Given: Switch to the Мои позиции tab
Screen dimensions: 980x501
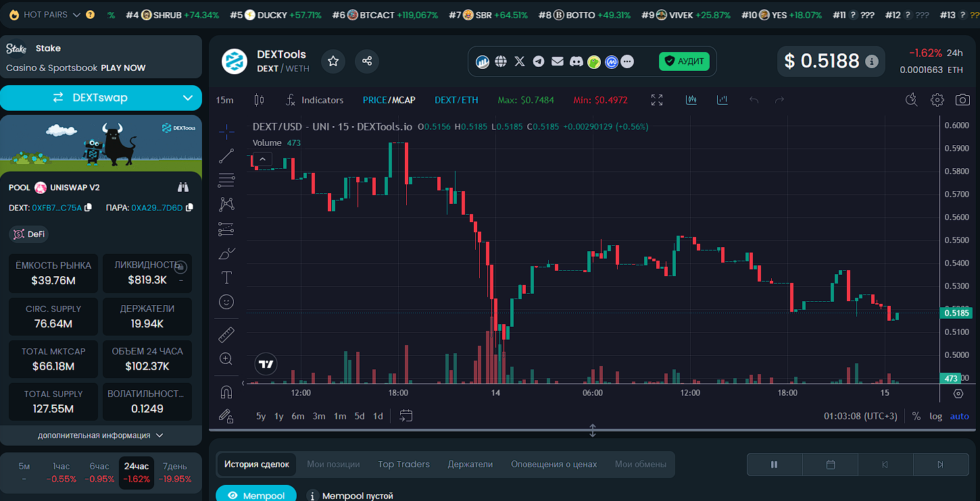Looking at the screenshot, I should click(x=333, y=464).
